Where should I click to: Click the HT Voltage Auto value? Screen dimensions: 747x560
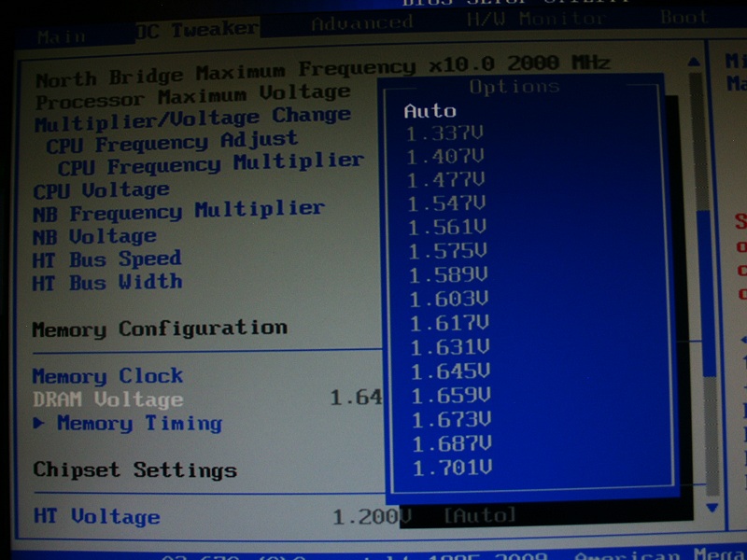pyautogui.click(x=479, y=515)
